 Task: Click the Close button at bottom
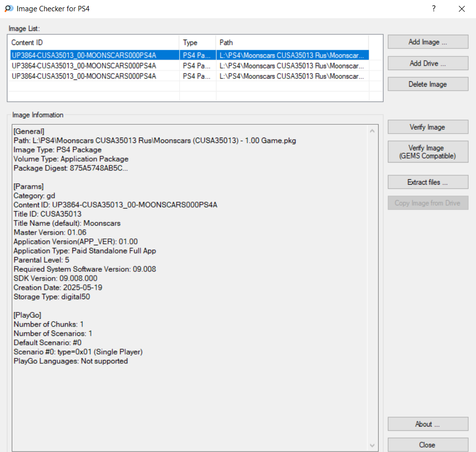point(428,445)
